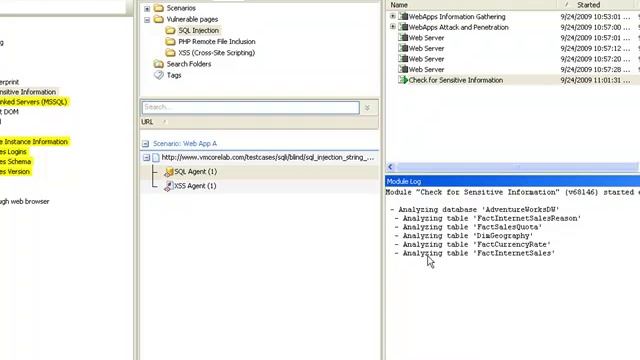
Task: Click the Web Server icon started at 10:57:12
Action: pyautogui.click(x=403, y=48)
